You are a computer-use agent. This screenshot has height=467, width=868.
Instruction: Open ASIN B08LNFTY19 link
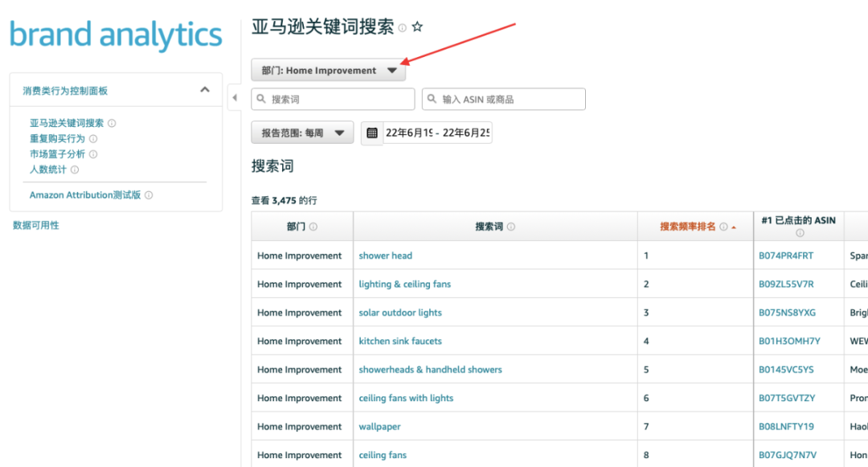point(786,427)
